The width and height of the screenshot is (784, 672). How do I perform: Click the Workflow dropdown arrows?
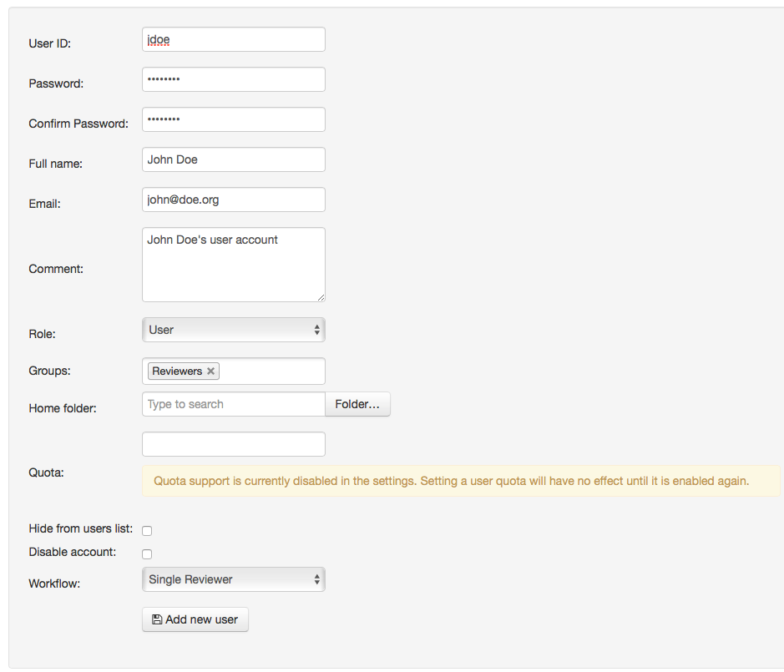coord(316,579)
